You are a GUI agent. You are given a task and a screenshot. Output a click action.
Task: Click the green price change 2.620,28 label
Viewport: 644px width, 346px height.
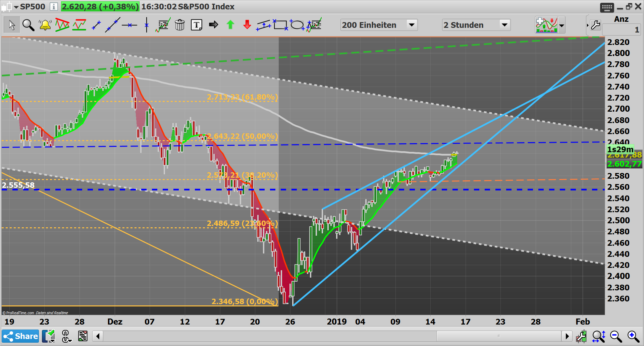tap(100, 6)
